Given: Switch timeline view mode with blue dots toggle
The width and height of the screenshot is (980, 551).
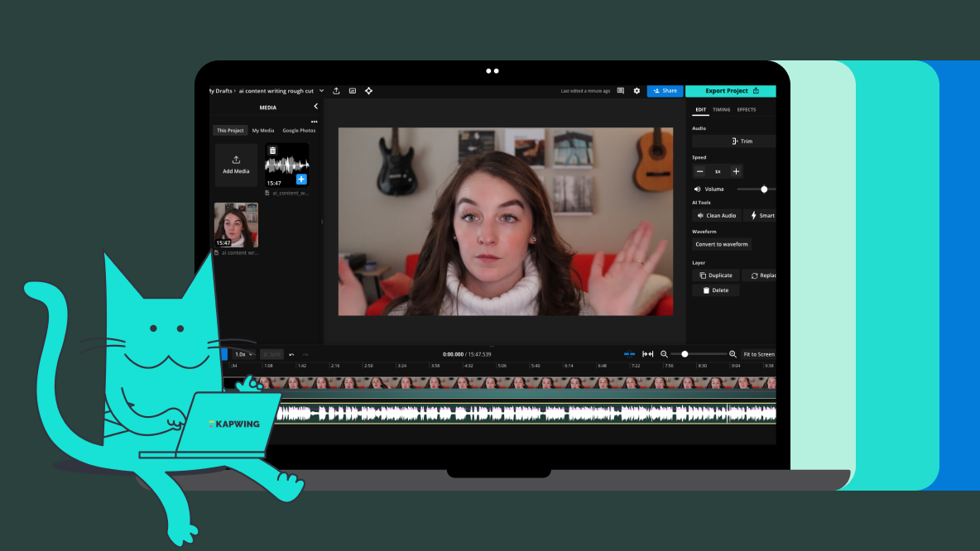Looking at the screenshot, I should pos(628,353).
